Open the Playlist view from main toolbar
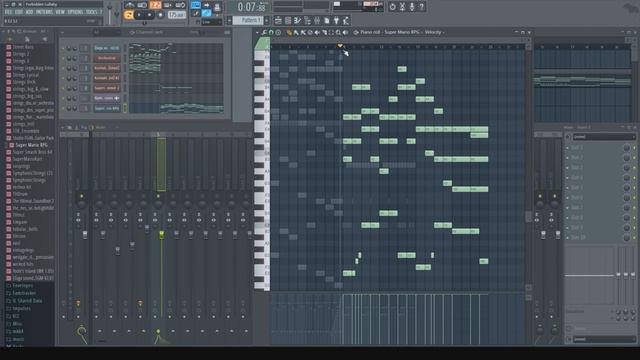 pyautogui.click(x=278, y=20)
